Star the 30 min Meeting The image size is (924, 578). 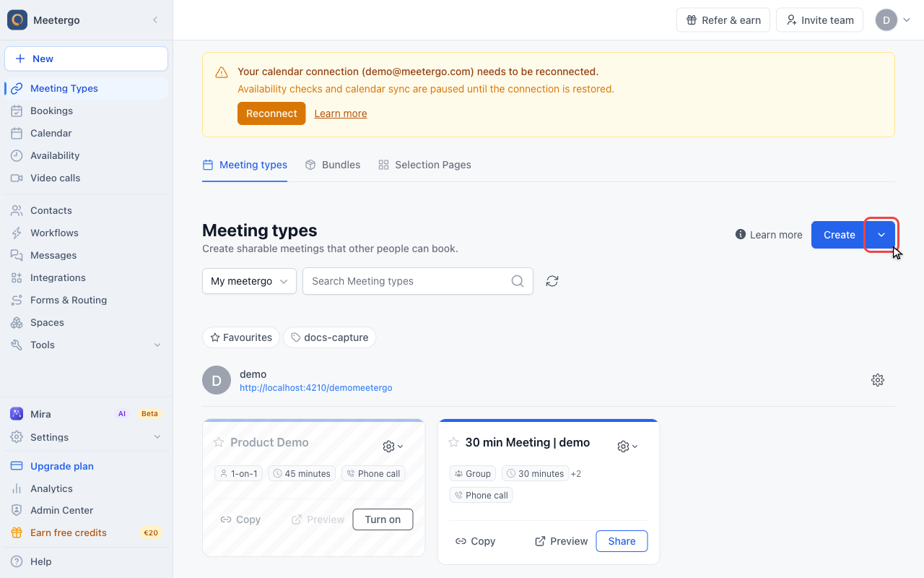[454, 442]
